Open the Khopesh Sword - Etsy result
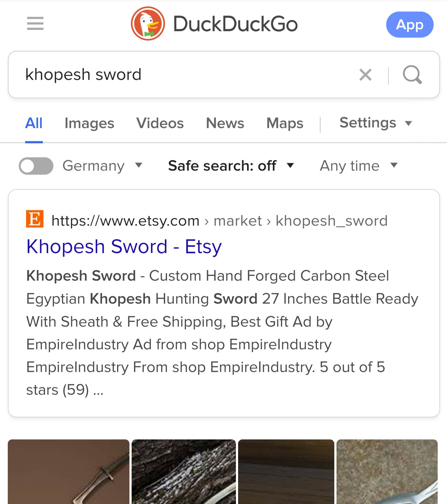 [124, 247]
